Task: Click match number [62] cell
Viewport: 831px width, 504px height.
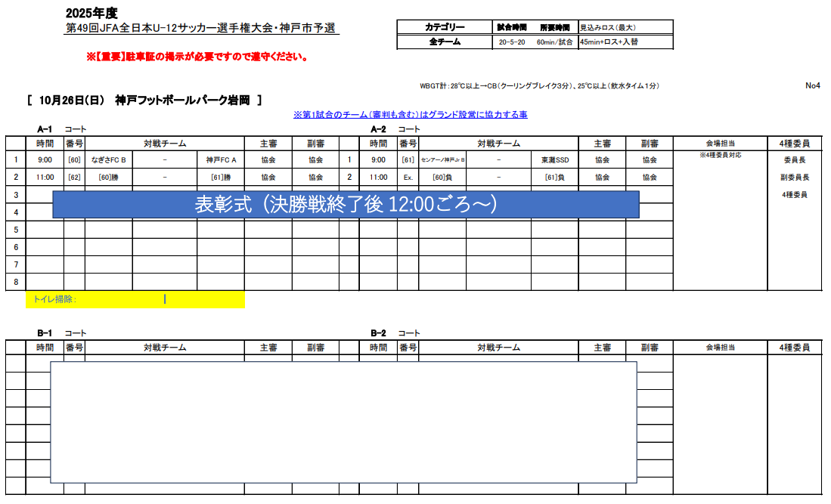Action: click(x=74, y=178)
